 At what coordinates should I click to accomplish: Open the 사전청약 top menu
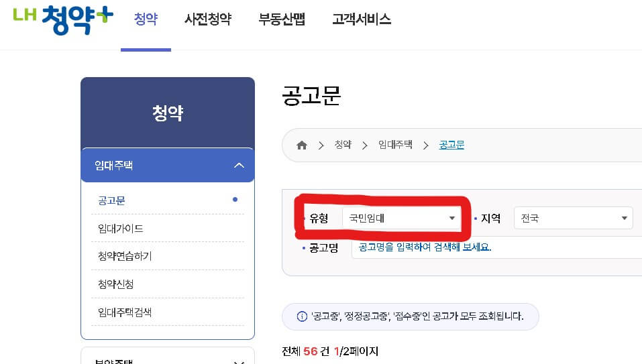pyautogui.click(x=208, y=19)
